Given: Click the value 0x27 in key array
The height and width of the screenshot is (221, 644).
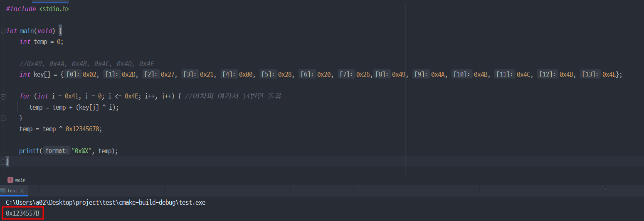Looking at the screenshot, I should pos(168,74).
